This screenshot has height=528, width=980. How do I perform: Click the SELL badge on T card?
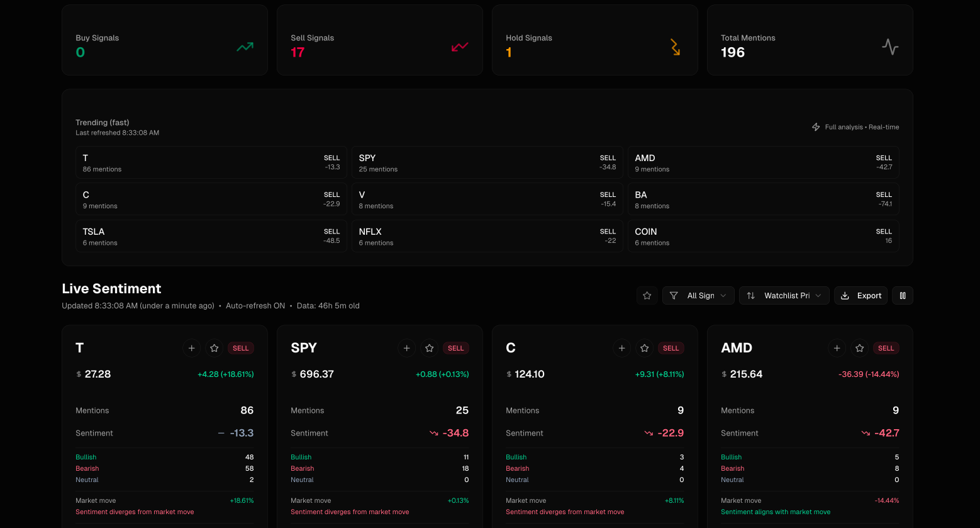point(241,348)
